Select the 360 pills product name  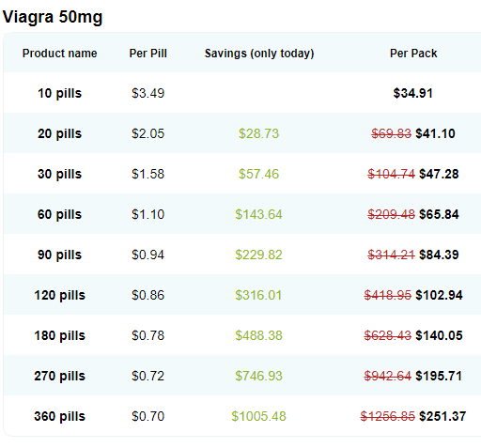[x=59, y=416]
